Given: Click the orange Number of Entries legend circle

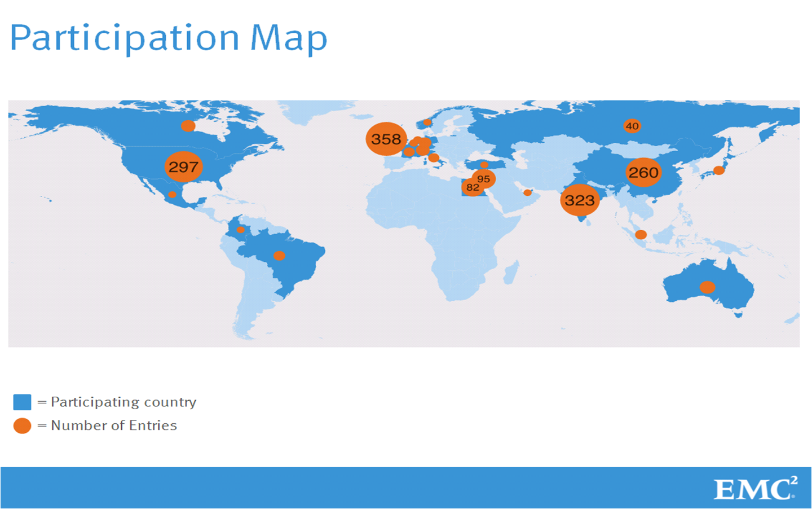Looking at the screenshot, I should click(22, 425).
